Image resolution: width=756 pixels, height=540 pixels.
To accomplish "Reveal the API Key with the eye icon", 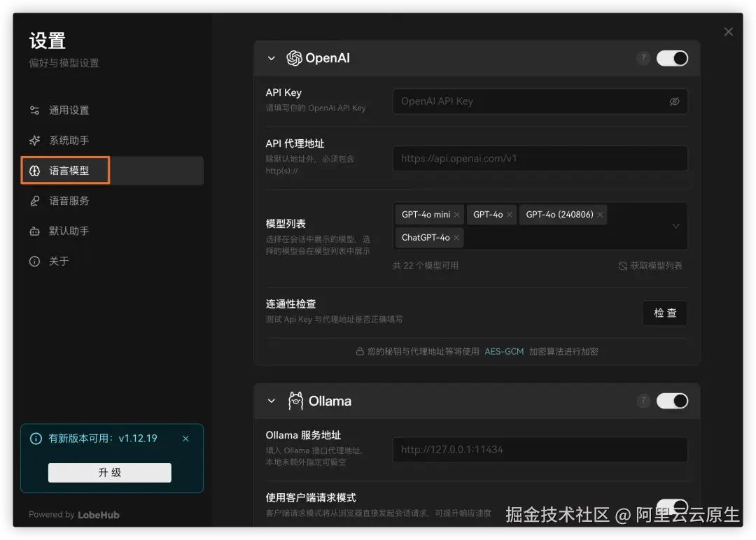I will click(x=674, y=101).
